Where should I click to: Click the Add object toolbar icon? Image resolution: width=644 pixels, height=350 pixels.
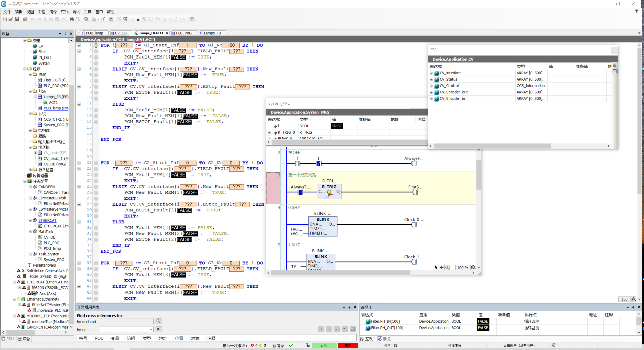pos(94,19)
